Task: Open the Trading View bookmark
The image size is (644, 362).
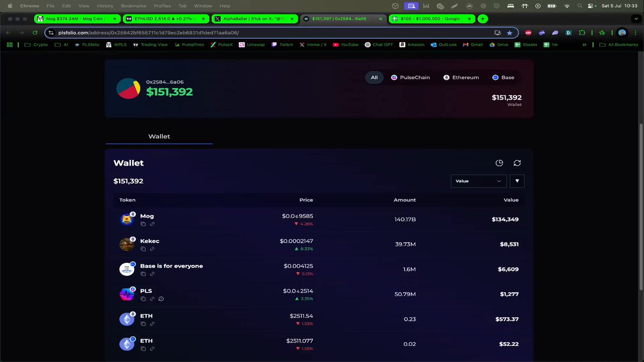Action: click(150, 45)
